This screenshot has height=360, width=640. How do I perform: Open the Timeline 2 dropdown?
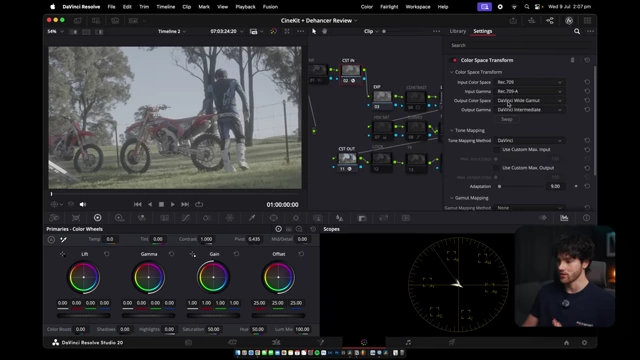[172, 31]
